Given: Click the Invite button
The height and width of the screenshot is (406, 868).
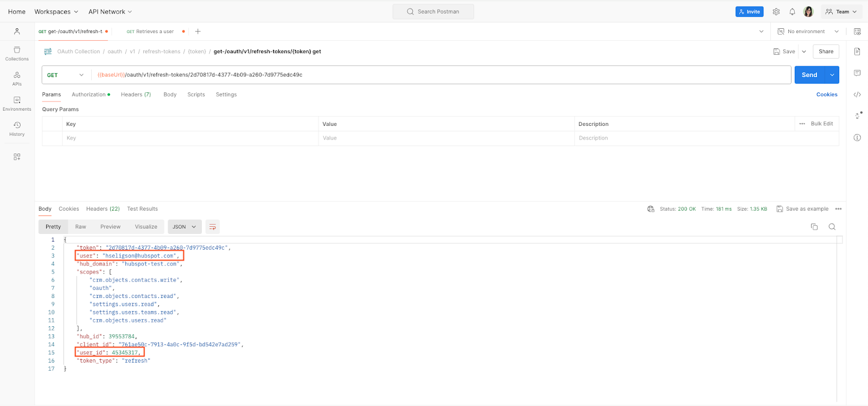Looking at the screenshot, I should pyautogui.click(x=749, y=11).
